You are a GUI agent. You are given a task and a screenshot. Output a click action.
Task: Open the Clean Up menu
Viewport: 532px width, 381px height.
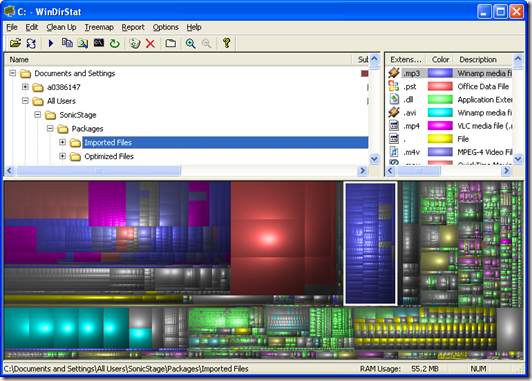click(61, 27)
